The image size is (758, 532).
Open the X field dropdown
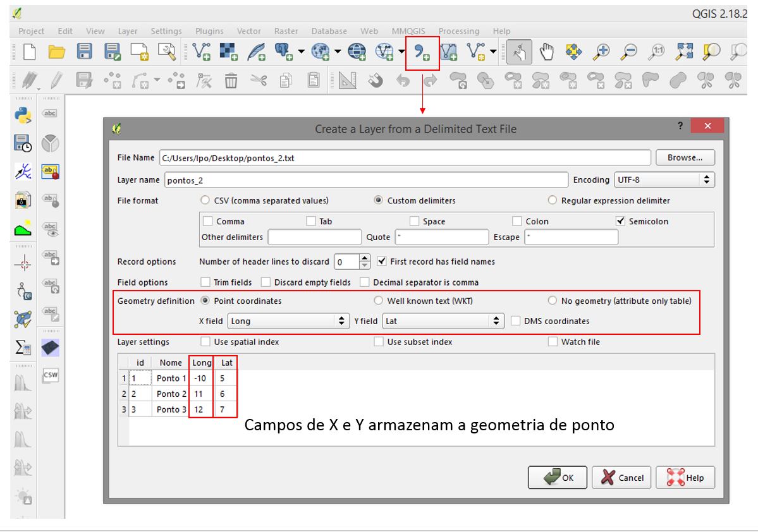288,321
